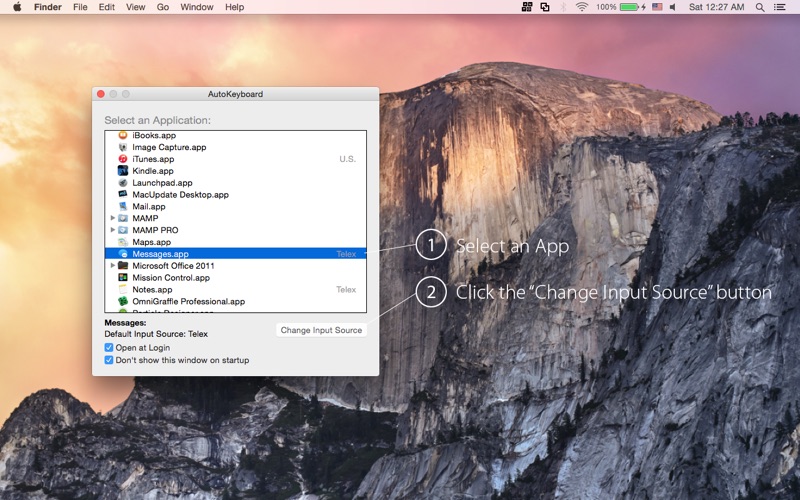The image size is (800, 500).
Task: Click the U.S. flag input source icon
Action: 657,7
